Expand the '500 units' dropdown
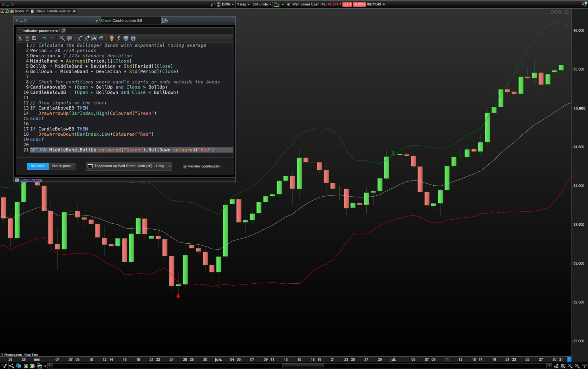Screen dimensions: 588x369 pos(262,4)
